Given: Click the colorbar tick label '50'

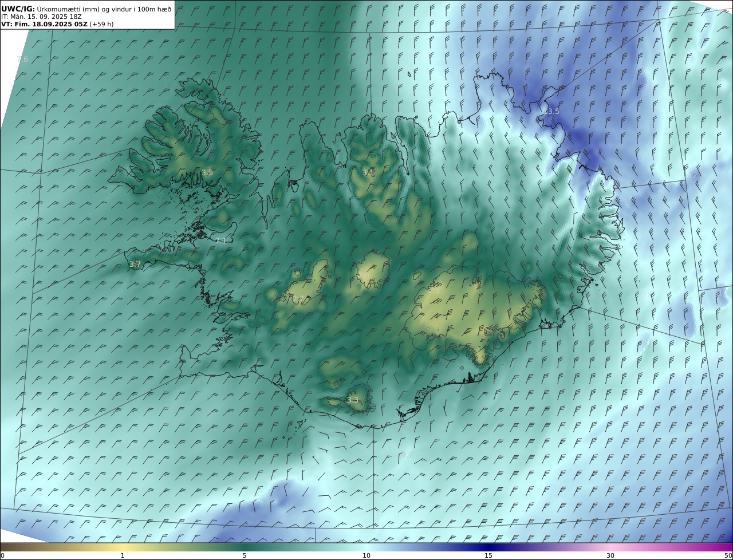Looking at the screenshot, I should [728, 555].
